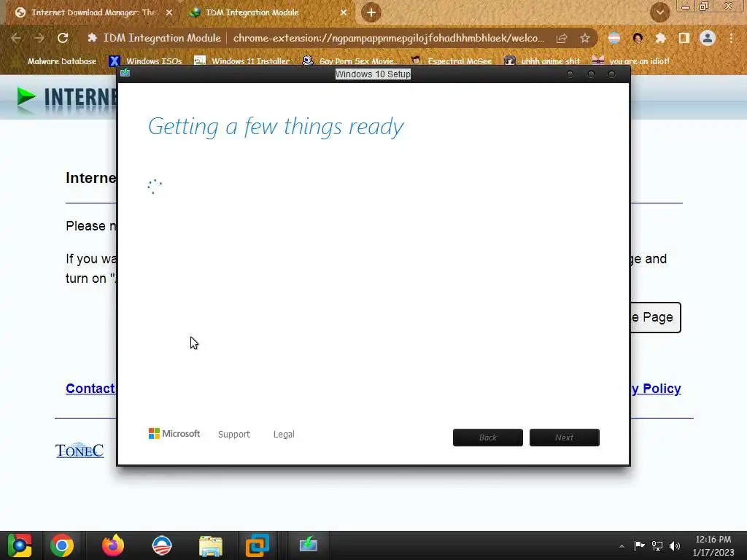Image resolution: width=747 pixels, height=560 pixels.
Task: Switch to the IDM Integration Module tab
Action: [268, 12]
